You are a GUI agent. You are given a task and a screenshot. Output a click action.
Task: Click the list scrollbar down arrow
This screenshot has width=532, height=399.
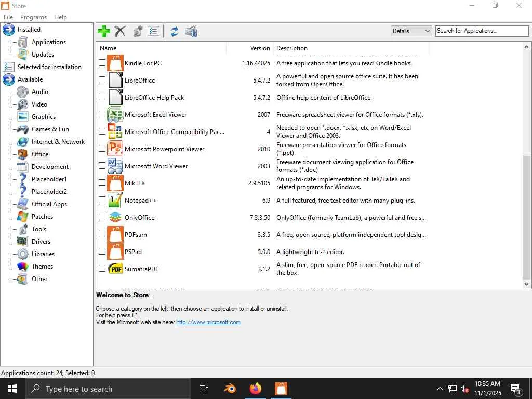click(526, 284)
